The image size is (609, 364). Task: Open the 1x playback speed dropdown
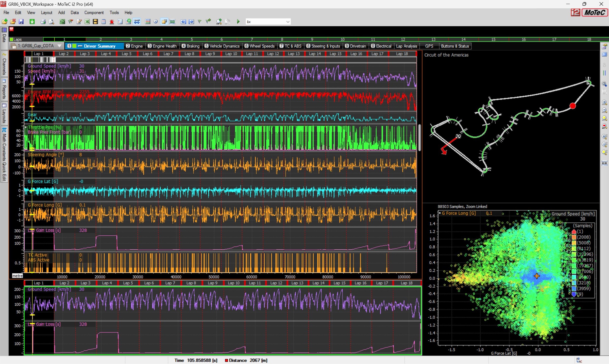pyautogui.click(x=268, y=22)
